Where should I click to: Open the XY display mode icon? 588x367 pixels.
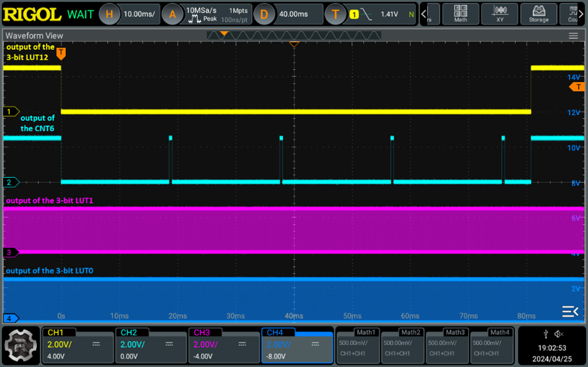pyautogui.click(x=499, y=14)
